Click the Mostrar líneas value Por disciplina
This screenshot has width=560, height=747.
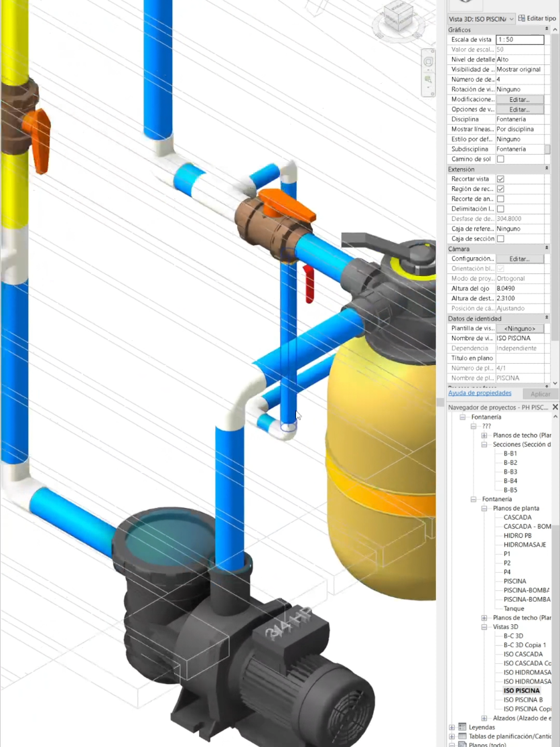(520, 129)
